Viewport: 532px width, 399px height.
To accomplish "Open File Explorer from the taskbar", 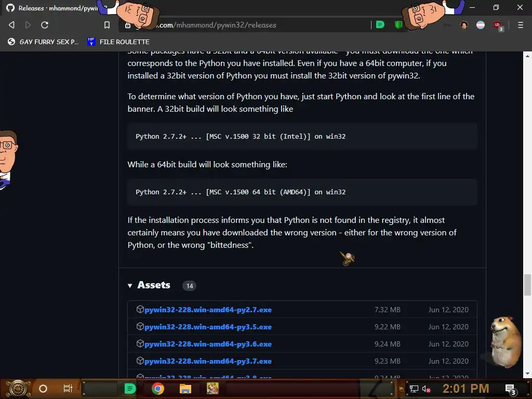I will point(185,389).
